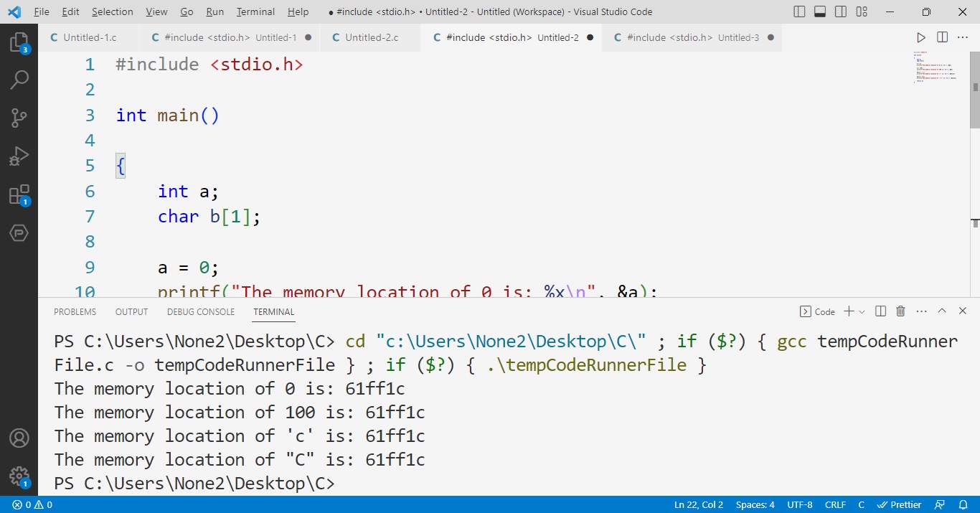Click the Ln 22, Col 2 status item
The width and height of the screenshot is (980, 513).
coord(698,504)
